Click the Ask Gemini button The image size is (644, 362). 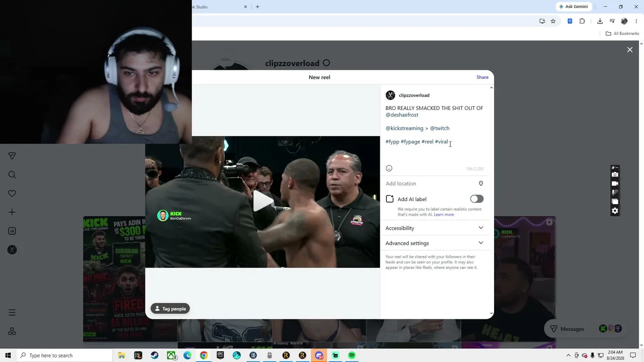pyautogui.click(x=573, y=7)
